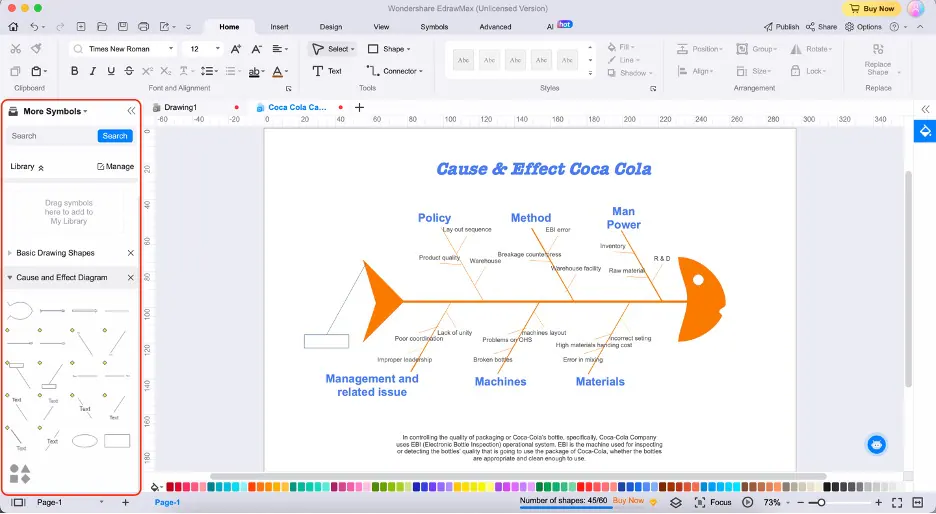Image resolution: width=936 pixels, height=514 pixels.
Task: Expand the Basic Drawing Shapes category
Action: tap(10, 253)
